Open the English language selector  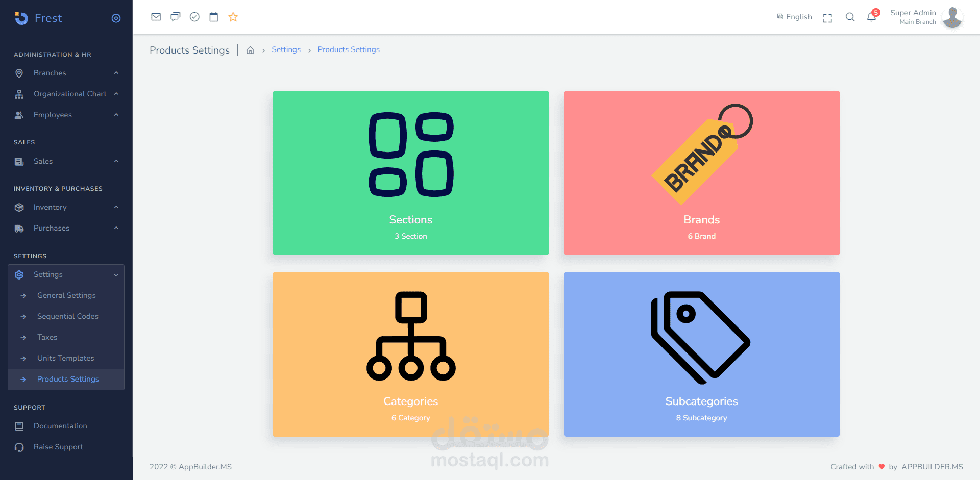click(x=794, y=17)
